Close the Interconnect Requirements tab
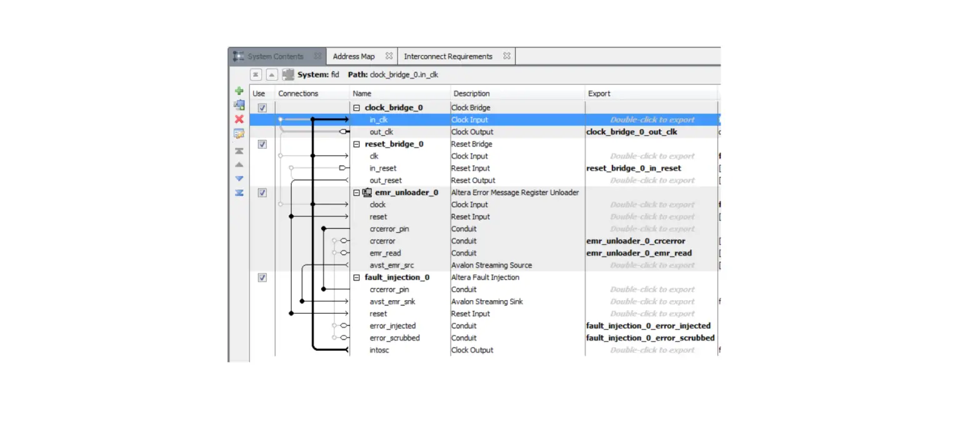 click(507, 56)
